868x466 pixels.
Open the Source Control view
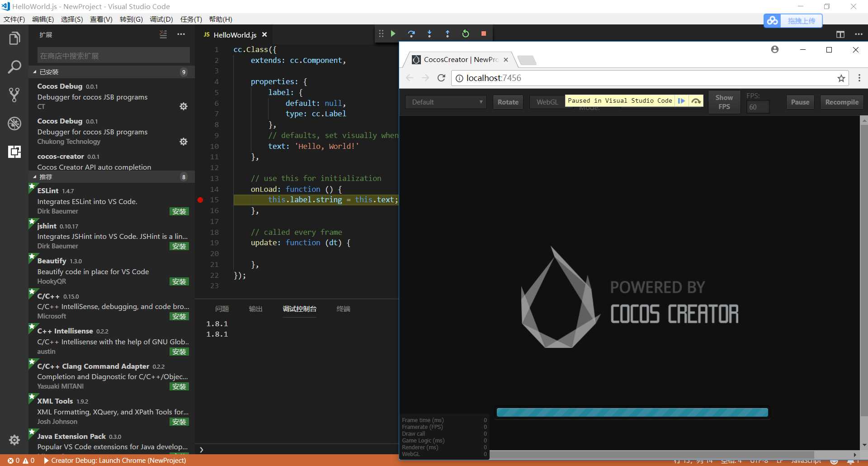pos(14,95)
